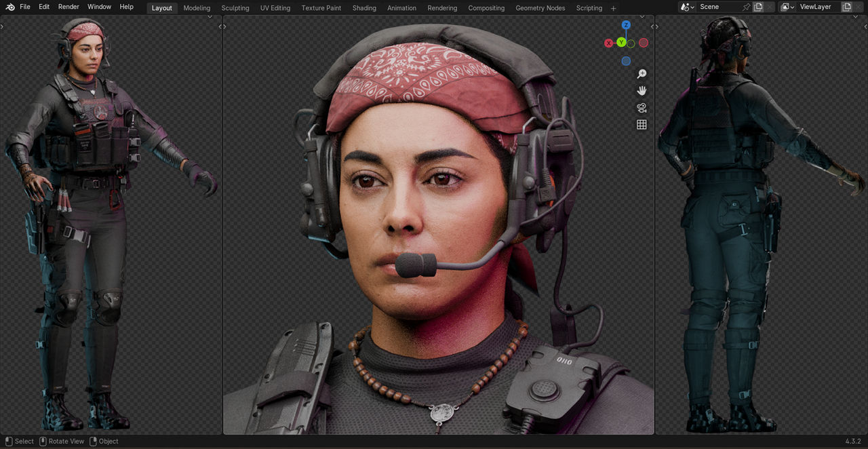Delete the scene with the X icon

tap(770, 7)
